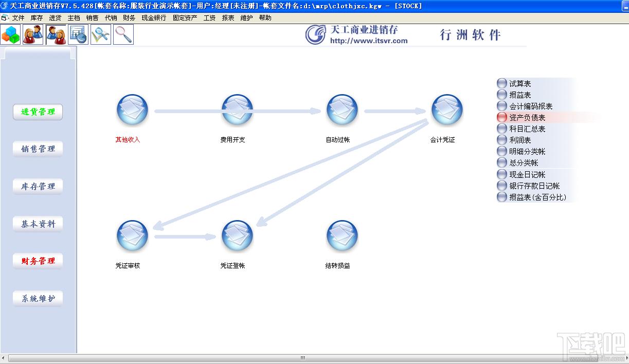Open the 财务 menu
This screenshot has height=364, width=629.
point(129,17)
